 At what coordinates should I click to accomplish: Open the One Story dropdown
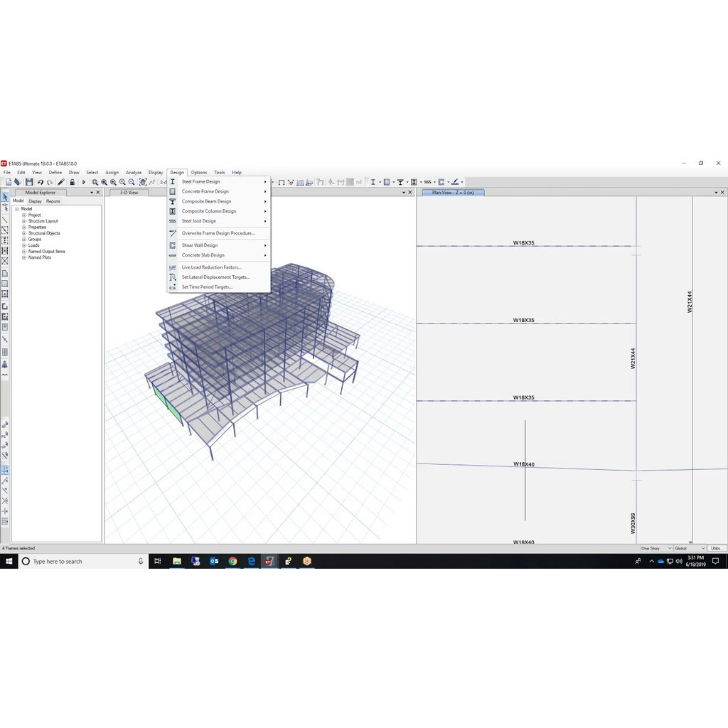[x=655, y=548]
